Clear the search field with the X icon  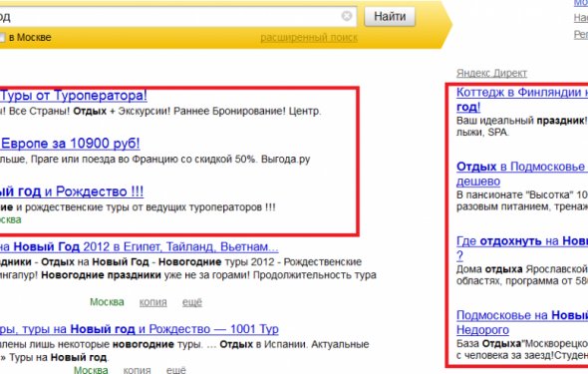coord(347,16)
